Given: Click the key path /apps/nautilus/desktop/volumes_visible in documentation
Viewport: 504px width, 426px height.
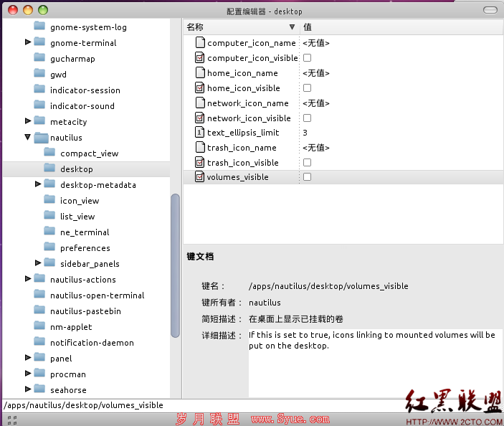Looking at the screenshot, I should point(328,286).
